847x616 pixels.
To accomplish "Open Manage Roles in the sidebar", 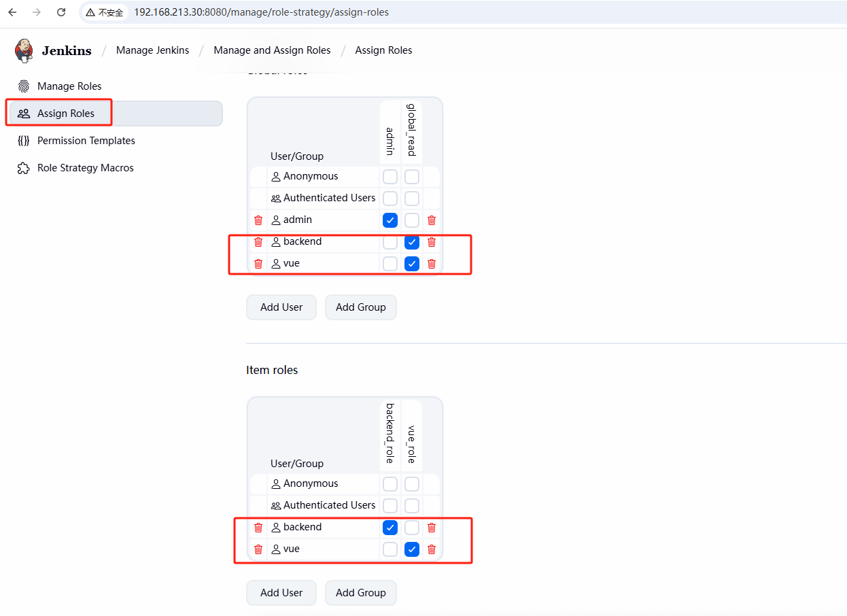I will pos(69,86).
